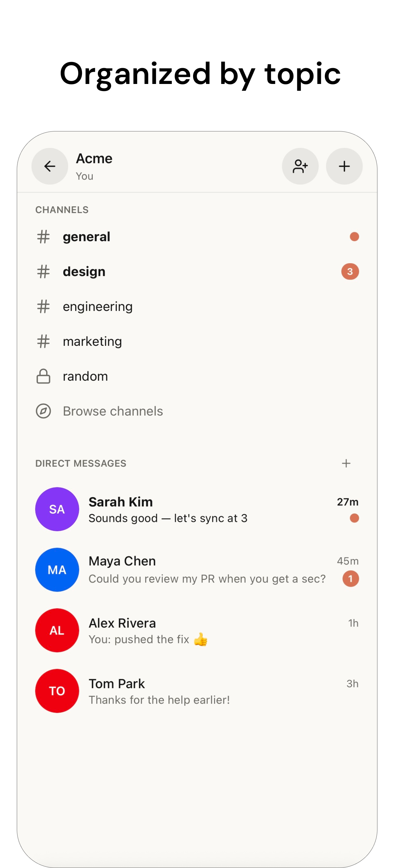Tap the unread badge on Maya Chen
Screen dimensions: 401x868
pyautogui.click(x=350, y=579)
